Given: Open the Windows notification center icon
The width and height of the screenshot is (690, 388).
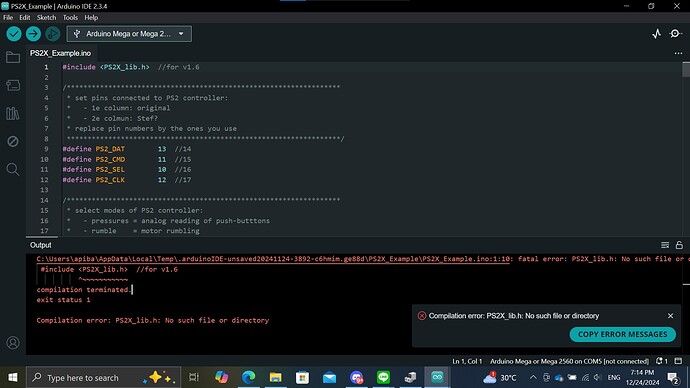Looking at the screenshot, I should click(x=673, y=377).
